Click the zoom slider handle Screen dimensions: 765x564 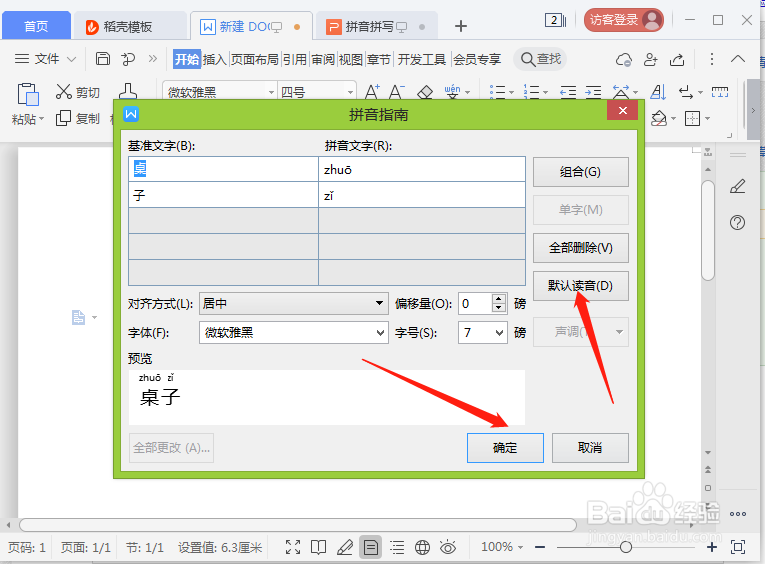tap(626, 547)
